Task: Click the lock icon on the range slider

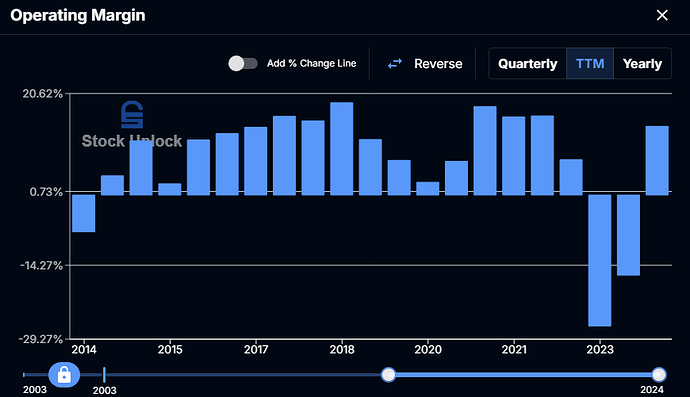Action: 64,375
